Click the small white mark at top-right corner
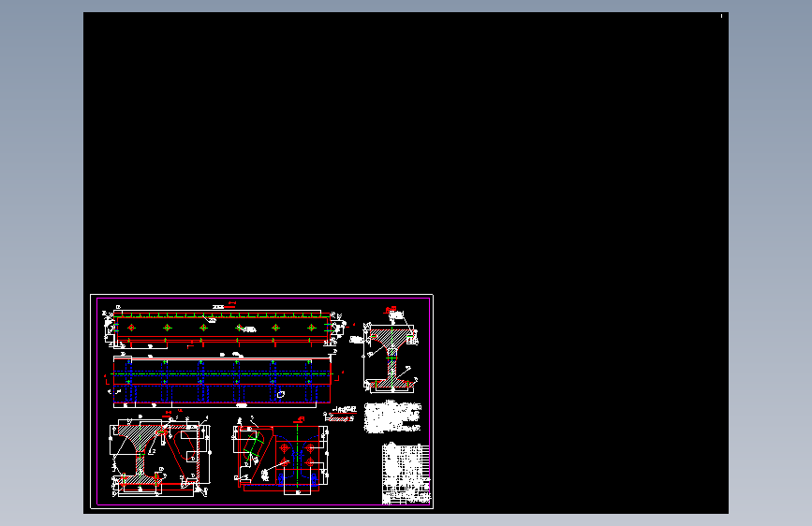This screenshot has height=526, width=812. coord(721,16)
